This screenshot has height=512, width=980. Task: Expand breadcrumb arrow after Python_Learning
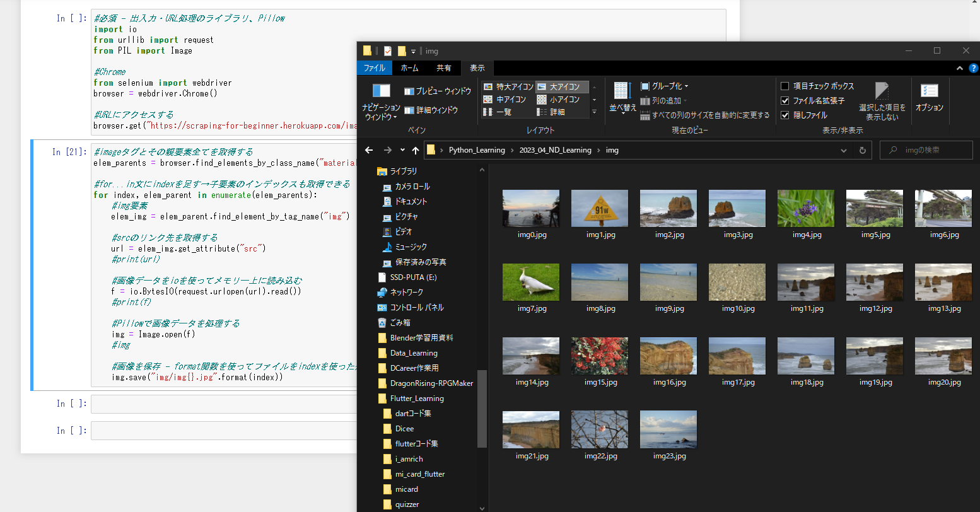pos(513,150)
